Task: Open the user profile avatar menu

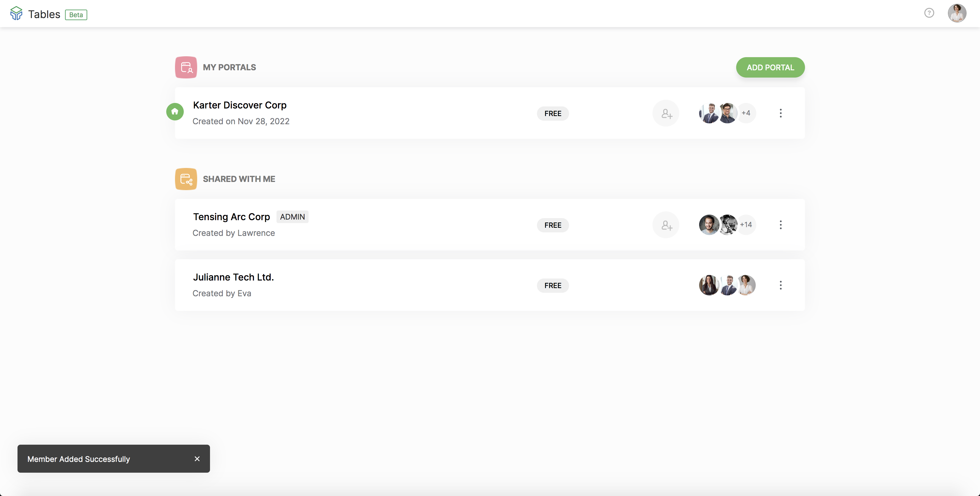Action: pos(957,13)
